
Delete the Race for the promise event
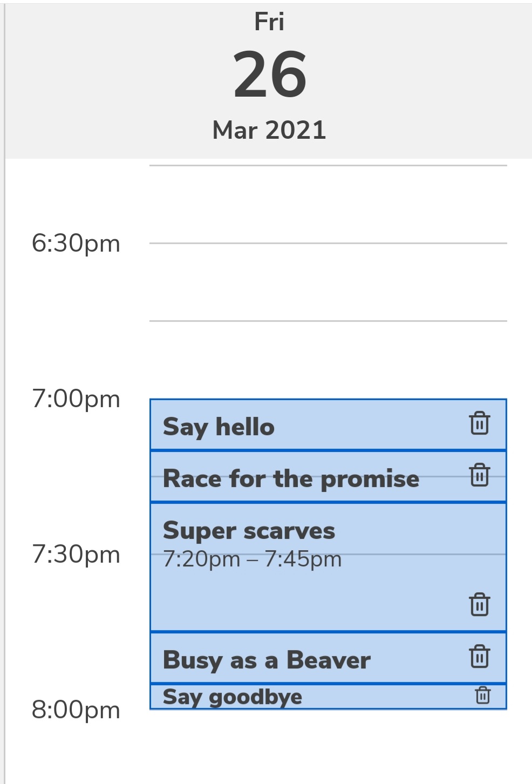click(x=479, y=475)
